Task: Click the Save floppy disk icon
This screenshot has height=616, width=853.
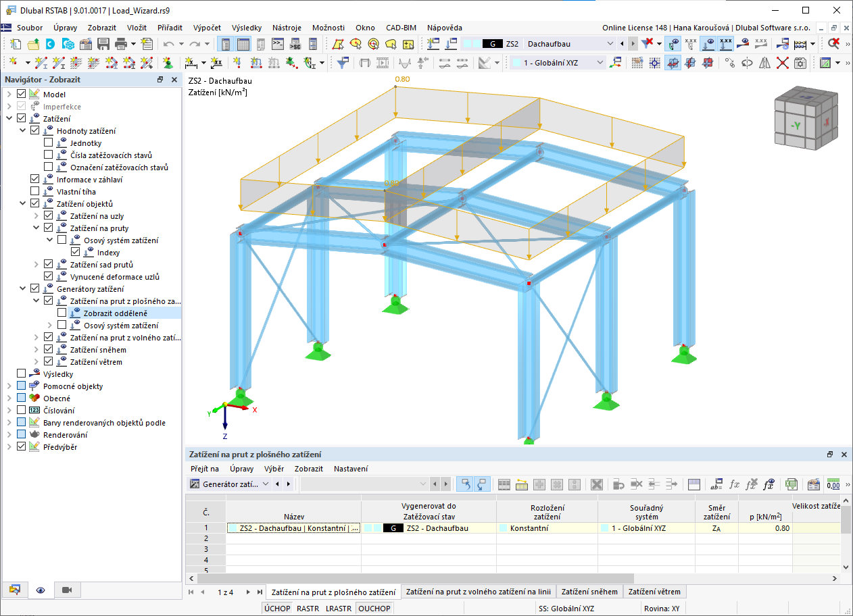Action: [x=103, y=44]
